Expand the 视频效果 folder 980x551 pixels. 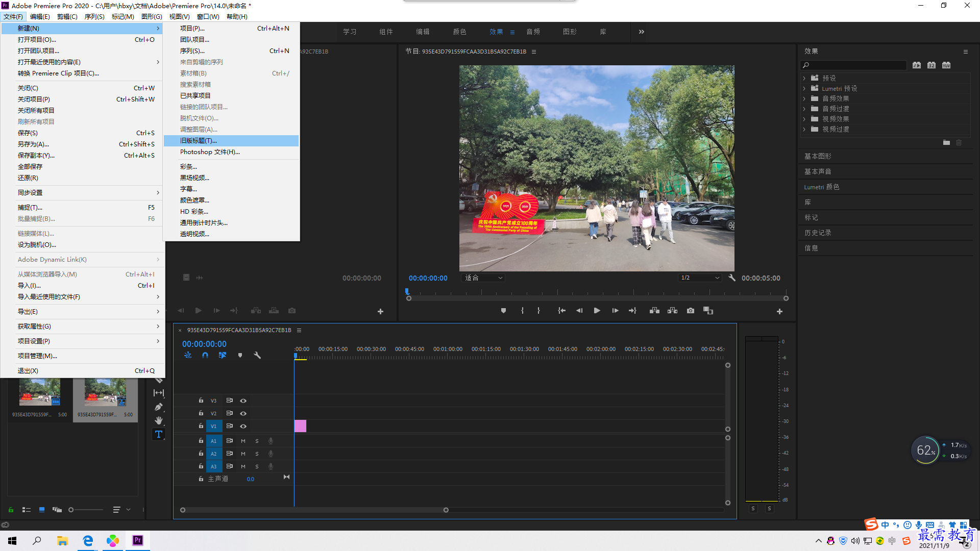click(804, 119)
